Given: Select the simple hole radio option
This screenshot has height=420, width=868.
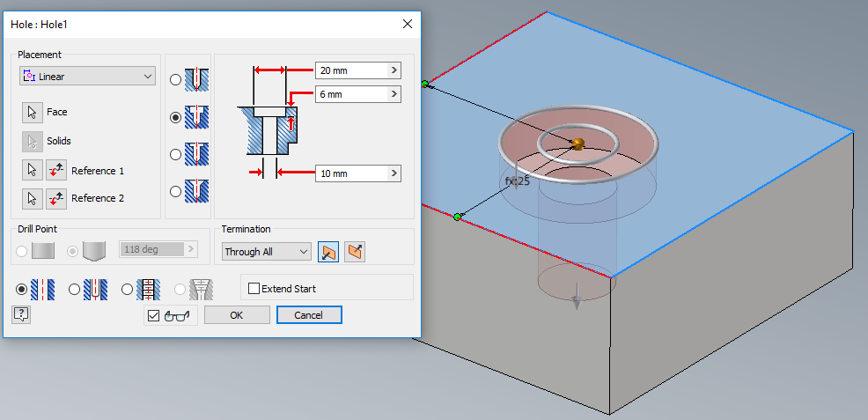Looking at the screenshot, I should (22, 289).
